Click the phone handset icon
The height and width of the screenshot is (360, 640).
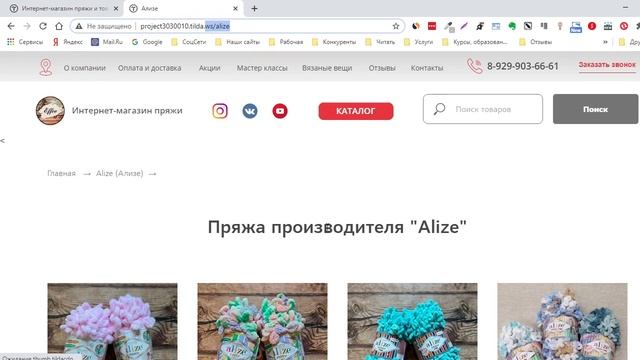click(474, 66)
